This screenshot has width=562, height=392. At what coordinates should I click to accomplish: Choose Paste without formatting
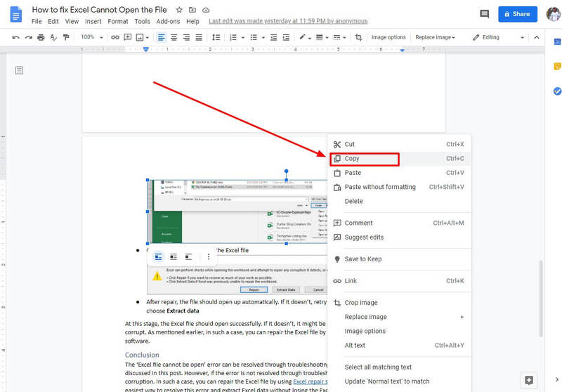click(399, 187)
